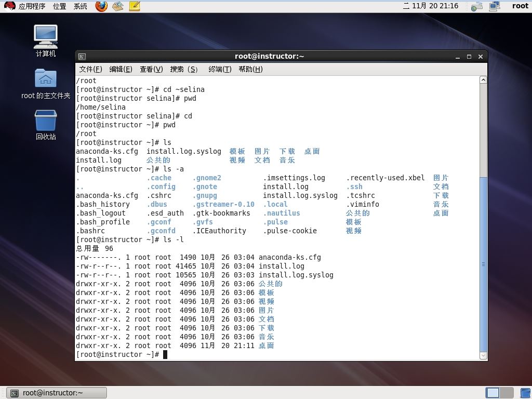The height and width of the screenshot is (399, 532).
Task: Click .nautilus directory name
Action: click(x=282, y=213)
